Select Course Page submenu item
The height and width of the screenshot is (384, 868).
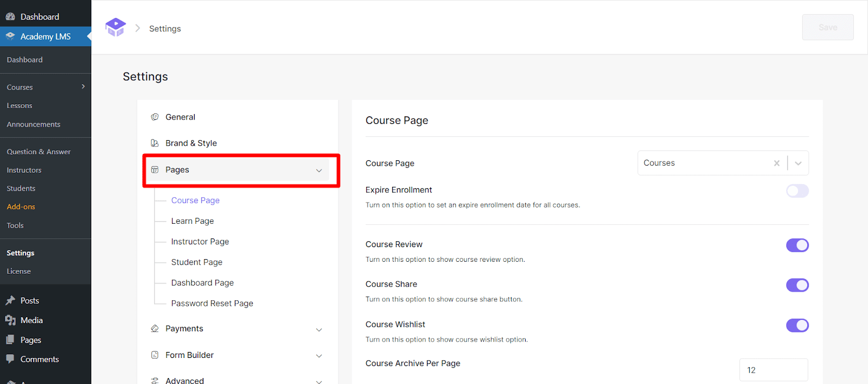pos(195,200)
